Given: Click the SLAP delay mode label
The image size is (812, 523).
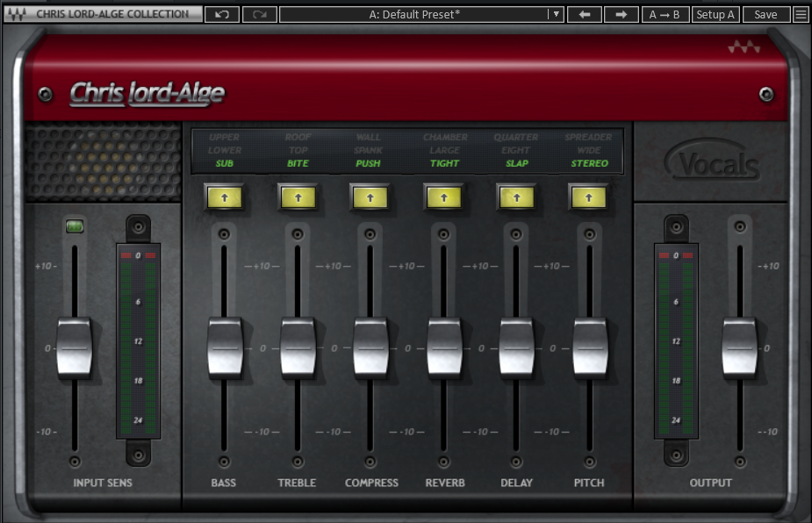Looking at the screenshot, I should click(x=517, y=163).
